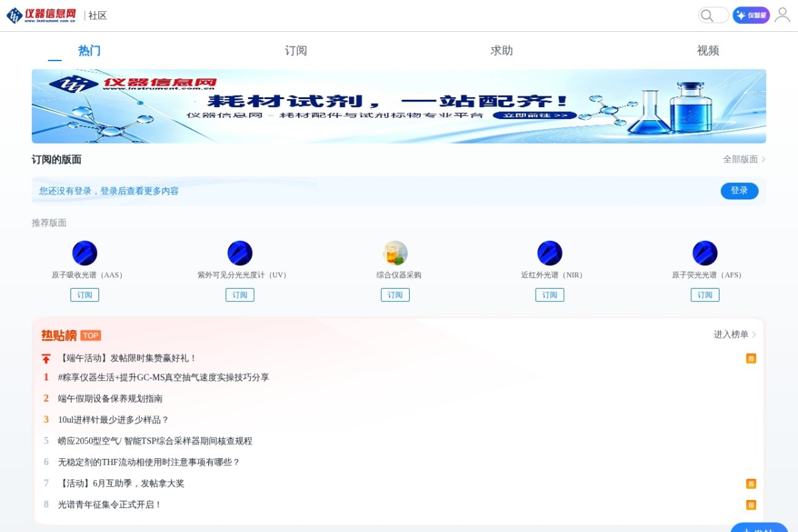Open 进入榜单 ranking list arrow

point(735,334)
